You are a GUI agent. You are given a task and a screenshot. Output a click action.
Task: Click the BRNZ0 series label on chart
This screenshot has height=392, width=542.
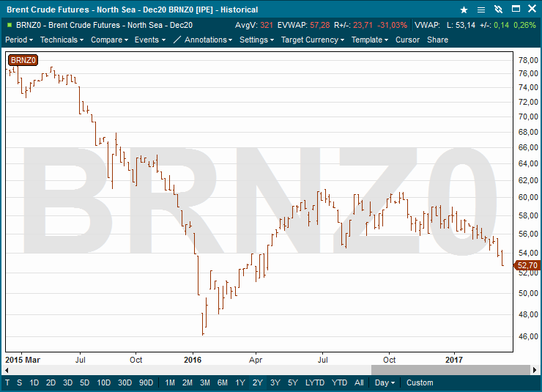tap(23, 60)
